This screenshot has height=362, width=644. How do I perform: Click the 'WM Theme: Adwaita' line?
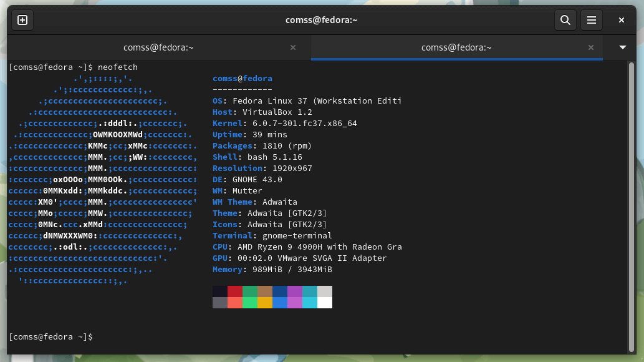point(254,202)
